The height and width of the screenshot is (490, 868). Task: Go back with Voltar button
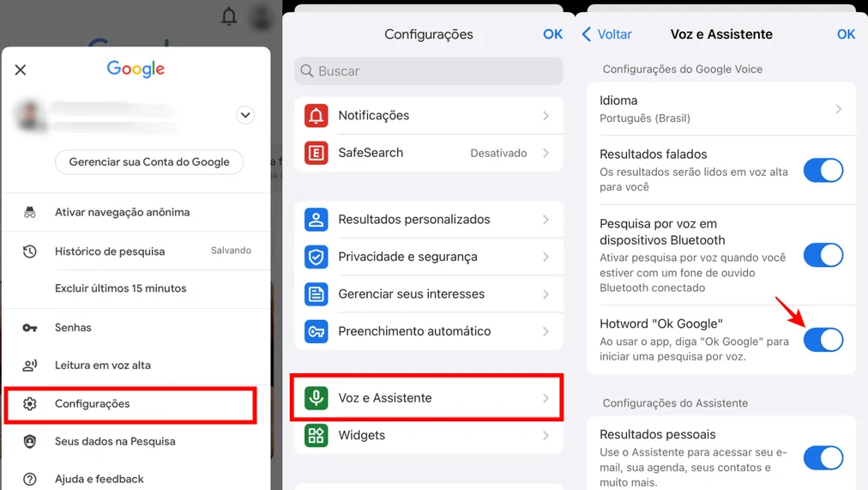[606, 34]
